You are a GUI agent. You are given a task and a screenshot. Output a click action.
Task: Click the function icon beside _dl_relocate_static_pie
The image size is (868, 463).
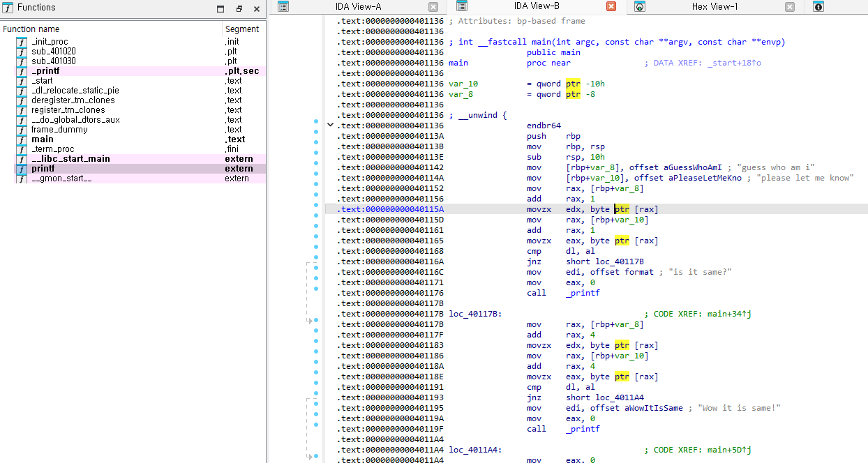point(22,91)
